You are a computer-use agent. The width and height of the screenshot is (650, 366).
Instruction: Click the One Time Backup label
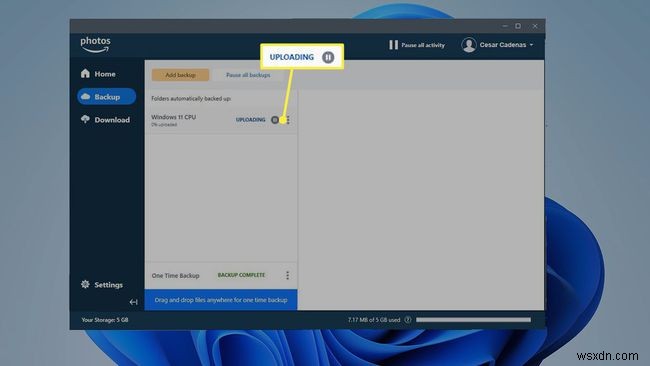175,276
